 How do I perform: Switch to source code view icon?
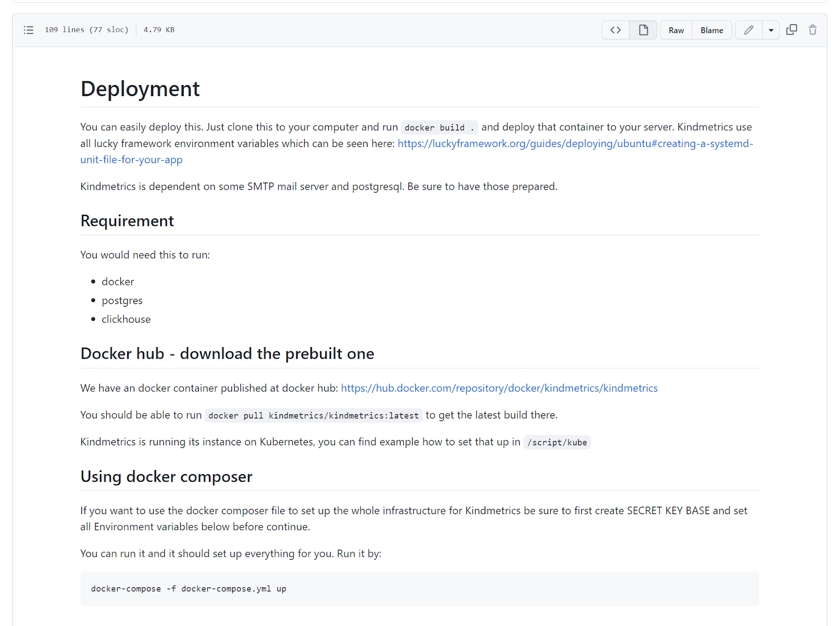(x=615, y=30)
